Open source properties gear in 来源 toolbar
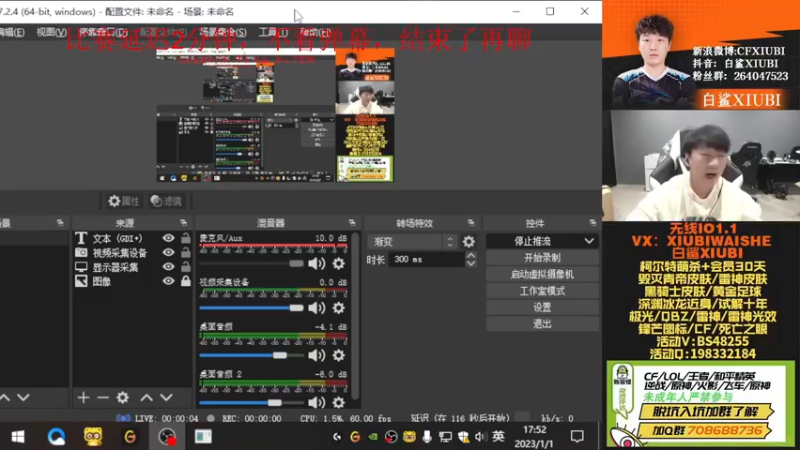800x450 pixels. (x=122, y=397)
